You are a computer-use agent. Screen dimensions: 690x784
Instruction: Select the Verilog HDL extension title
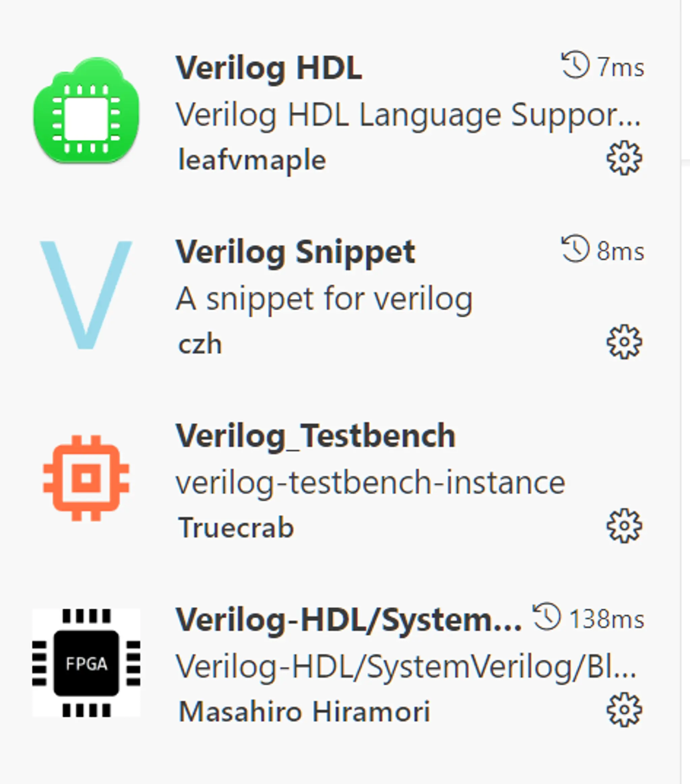click(269, 68)
